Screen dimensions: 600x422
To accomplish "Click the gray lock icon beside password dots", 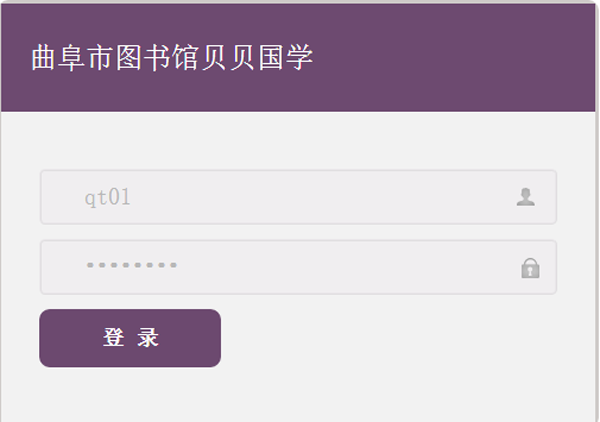I will coord(530,268).
